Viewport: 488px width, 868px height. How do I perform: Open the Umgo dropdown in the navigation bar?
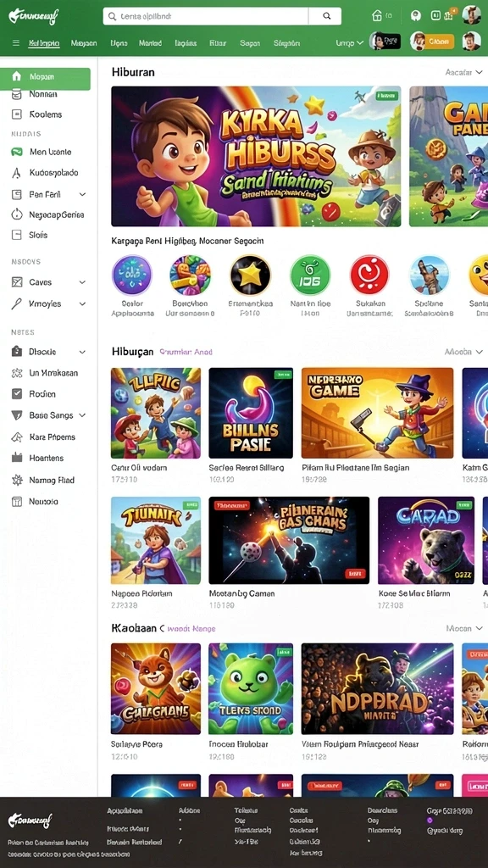349,42
